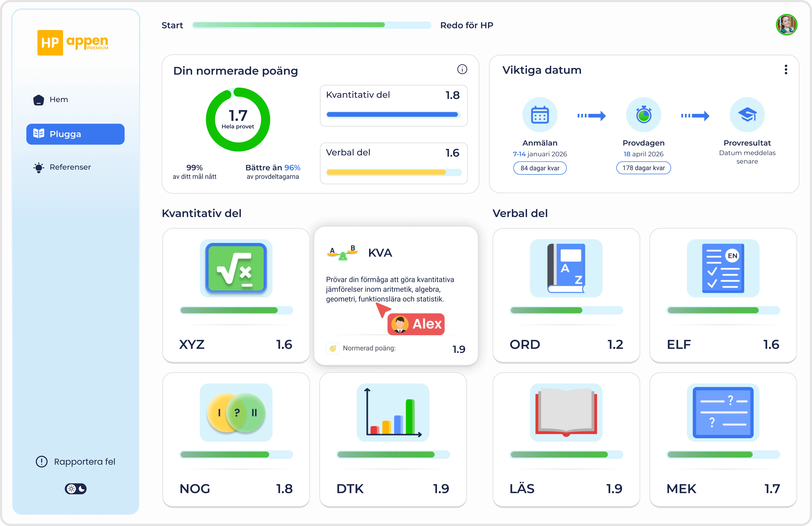This screenshot has width=812, height=526.
Task: Click the 178 dagar kvar pill
Action: (x=643, y=168)
